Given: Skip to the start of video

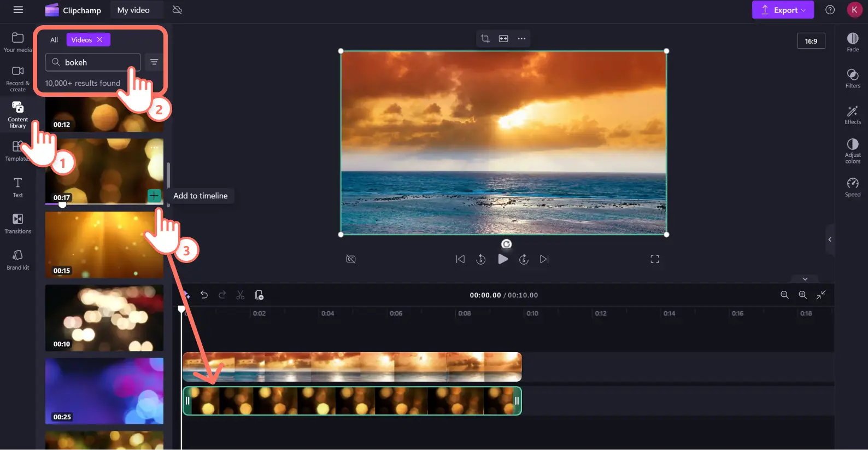Looking at the screenshot, I should 460,259.
